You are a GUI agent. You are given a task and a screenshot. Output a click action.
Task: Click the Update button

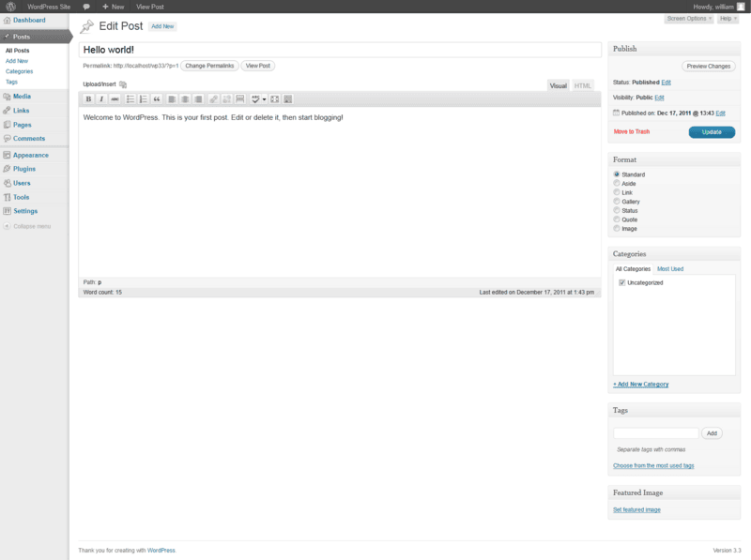coord(712,132)
